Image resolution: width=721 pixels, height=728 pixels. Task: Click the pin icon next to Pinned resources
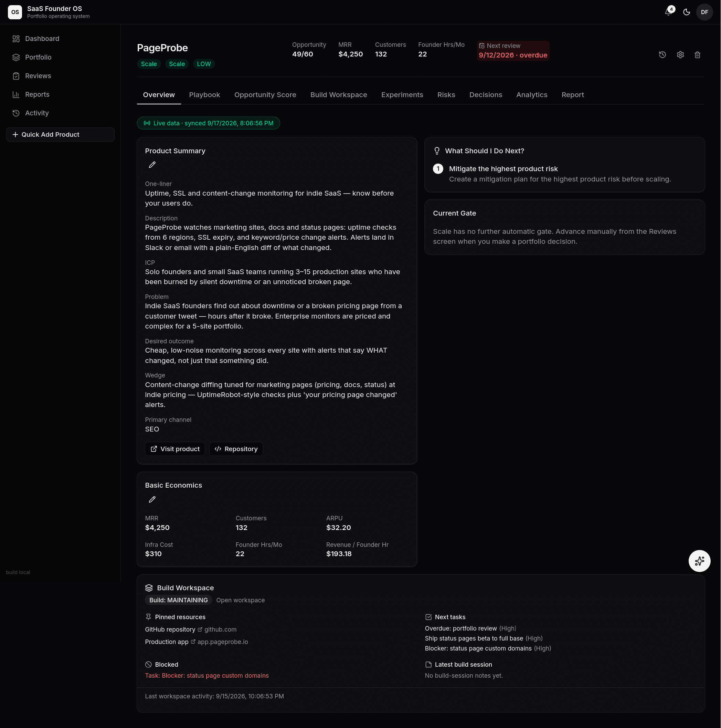pos(148,617)
